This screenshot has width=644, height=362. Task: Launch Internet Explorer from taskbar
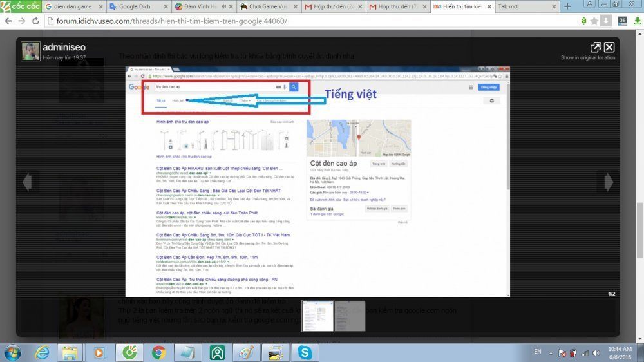pyautogui.click(x=42, y=353)
